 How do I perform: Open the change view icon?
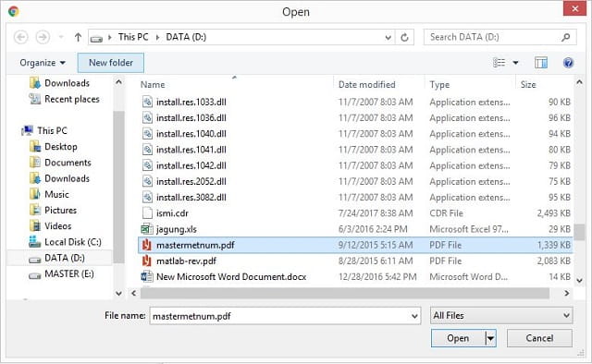pos(499,63)
